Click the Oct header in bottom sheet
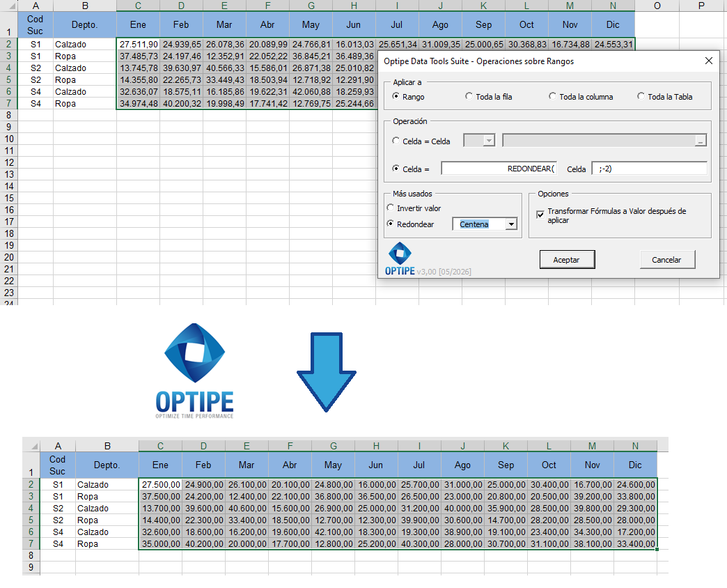The image size is (727, 588). [x=549, y=465]
